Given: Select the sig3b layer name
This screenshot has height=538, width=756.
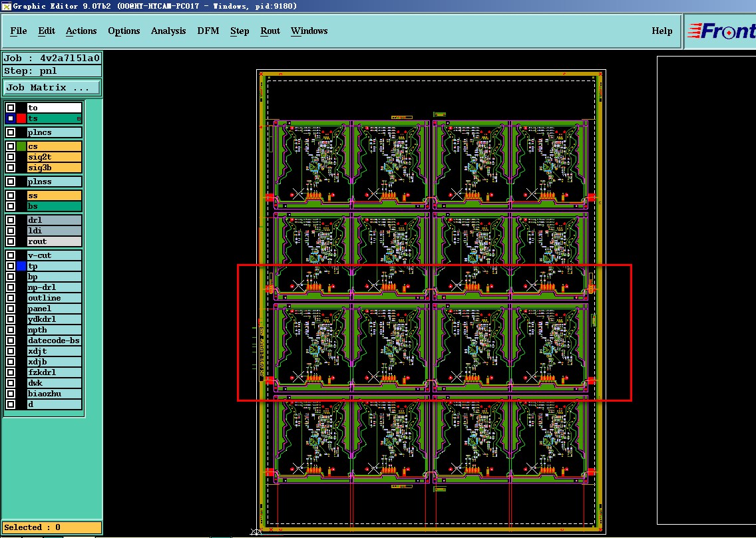Looking at the screenshot, I should point(54,168).
